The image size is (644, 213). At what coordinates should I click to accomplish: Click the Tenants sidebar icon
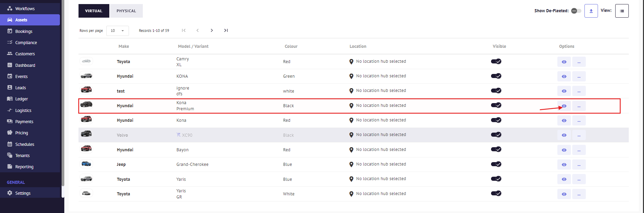pyautogui.click(x=10, y=155)
